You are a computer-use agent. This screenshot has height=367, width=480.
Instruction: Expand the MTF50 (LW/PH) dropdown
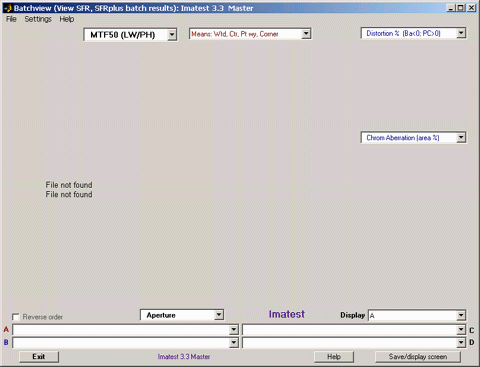[x=130, y=35]
